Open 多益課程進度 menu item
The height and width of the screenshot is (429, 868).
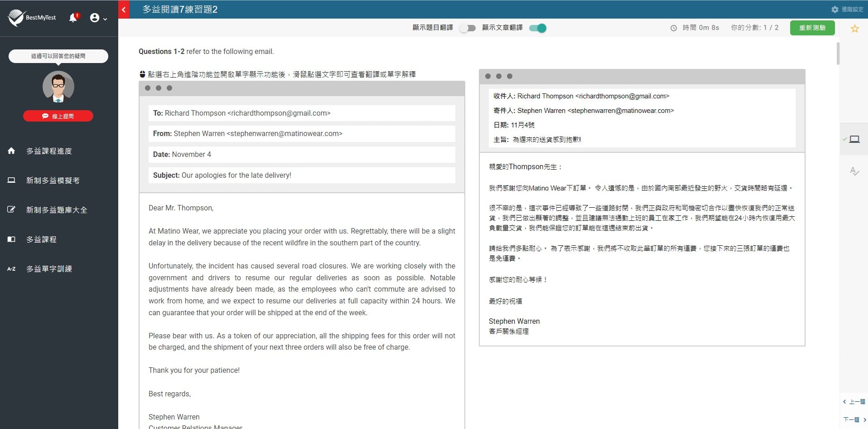click(49, 151)
